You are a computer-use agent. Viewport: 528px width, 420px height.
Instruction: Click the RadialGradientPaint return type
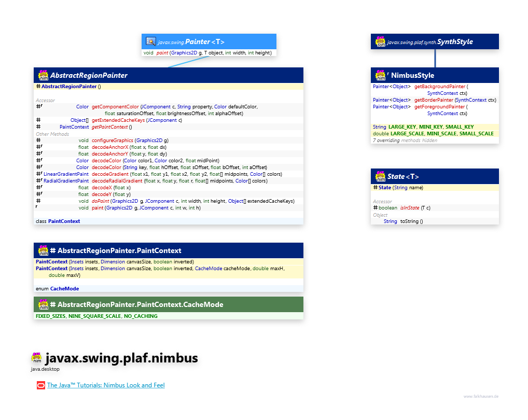click(x=66, y=181)
